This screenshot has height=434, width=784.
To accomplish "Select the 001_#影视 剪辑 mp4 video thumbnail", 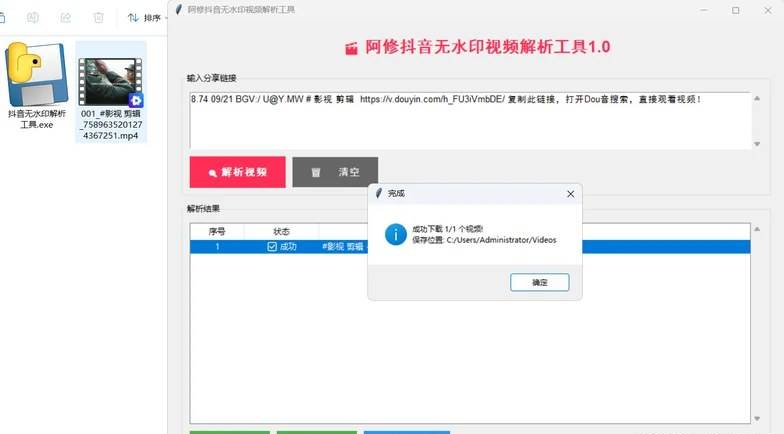I will pos(110,82).
